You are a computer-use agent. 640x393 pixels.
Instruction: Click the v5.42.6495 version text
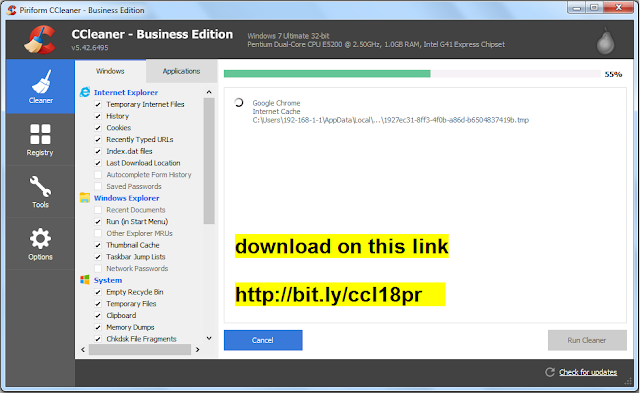90,48
